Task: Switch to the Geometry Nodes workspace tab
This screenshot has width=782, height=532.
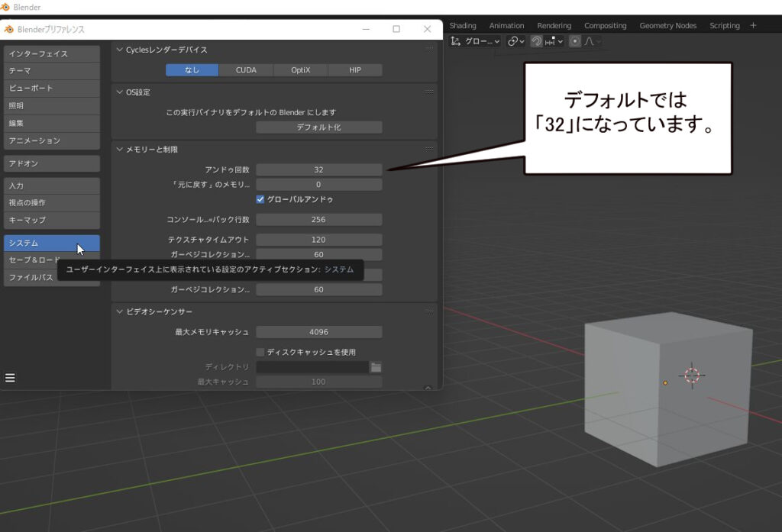Action: [x=668, y=25]
